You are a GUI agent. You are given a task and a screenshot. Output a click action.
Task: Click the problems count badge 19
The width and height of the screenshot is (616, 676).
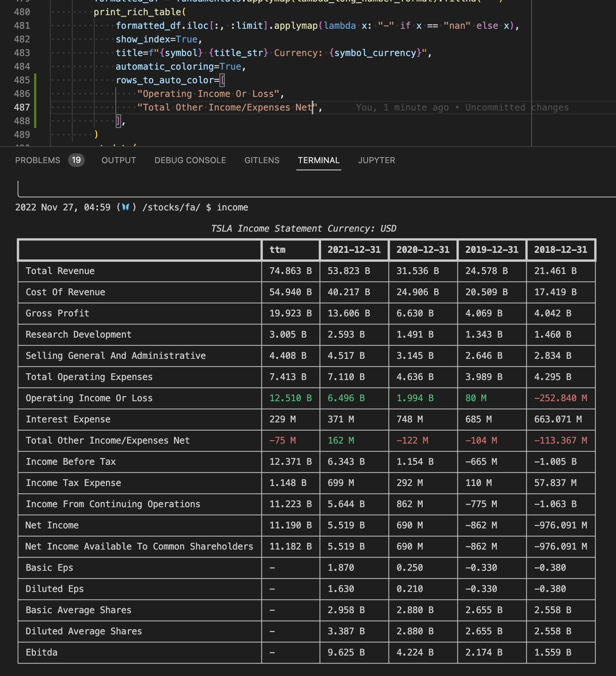pos(76,160)
